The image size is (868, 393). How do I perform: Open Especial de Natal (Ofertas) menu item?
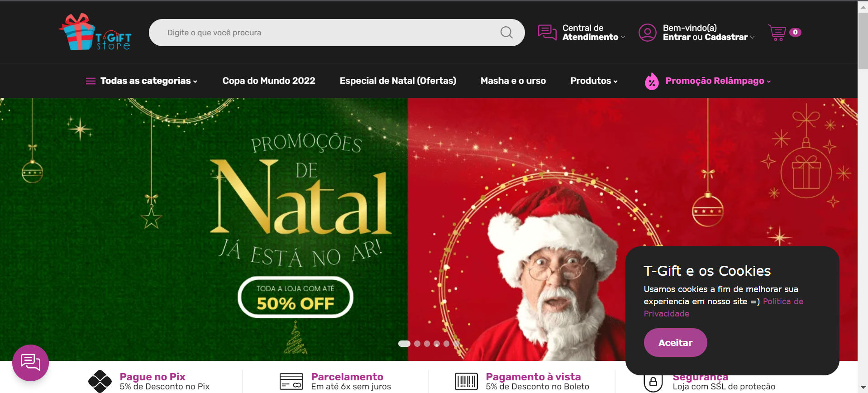(x=398, y=81)
